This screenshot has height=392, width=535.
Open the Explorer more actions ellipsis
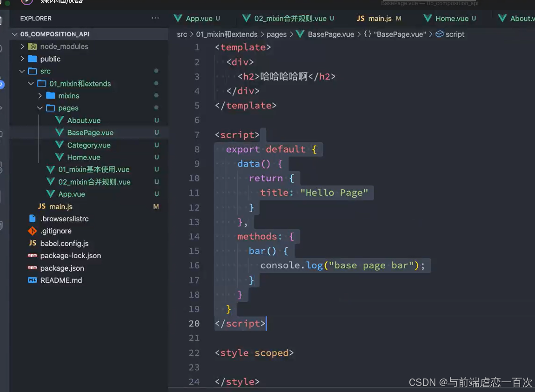coord(155,18)
